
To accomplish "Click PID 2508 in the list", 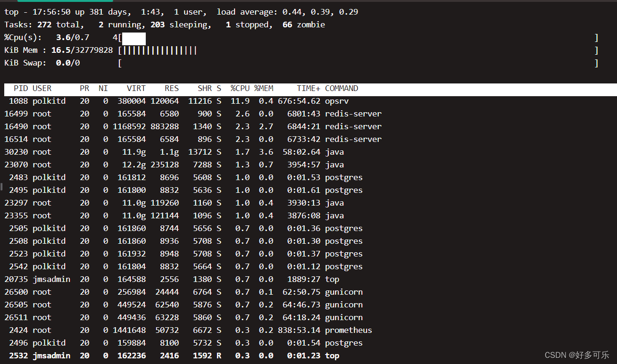I will [18, 241].
